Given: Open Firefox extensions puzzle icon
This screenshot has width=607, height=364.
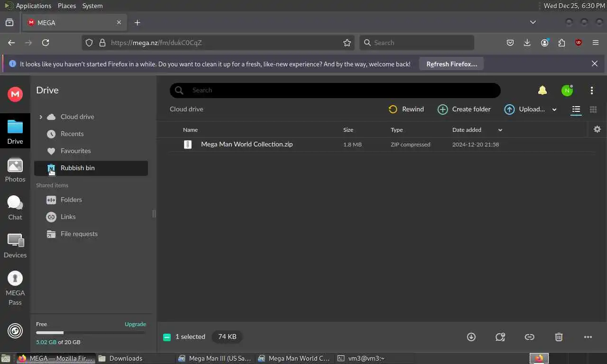Looking at the screenshot, I should [x=561, y=43].
